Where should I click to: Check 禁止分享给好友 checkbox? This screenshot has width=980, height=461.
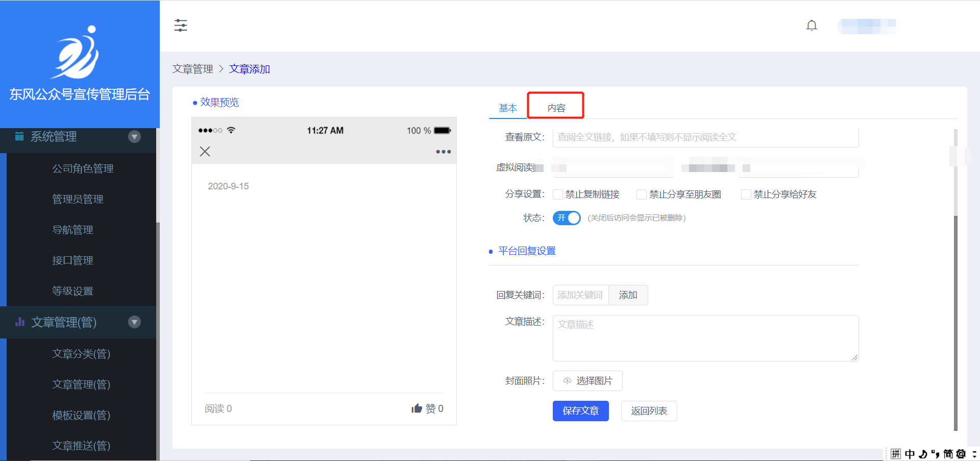pos(746,195)
